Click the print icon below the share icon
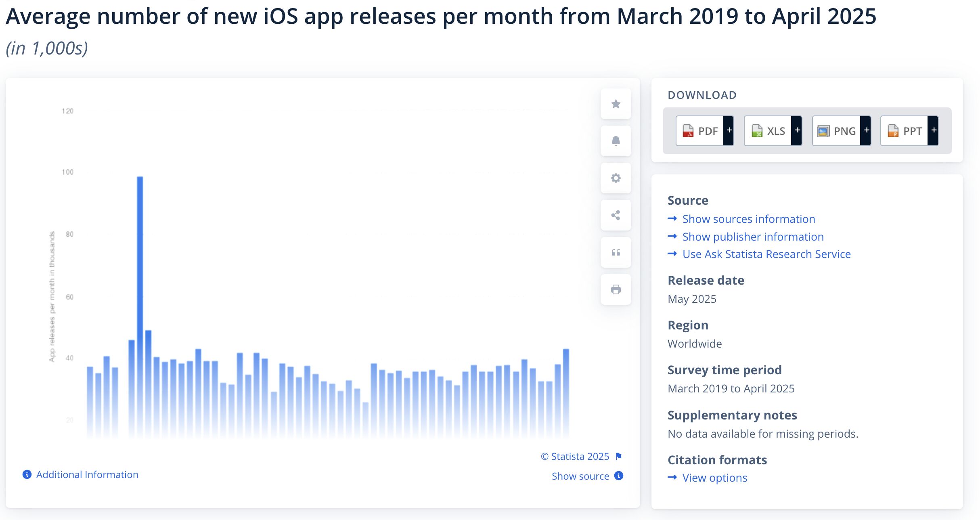 click(615, 289)
